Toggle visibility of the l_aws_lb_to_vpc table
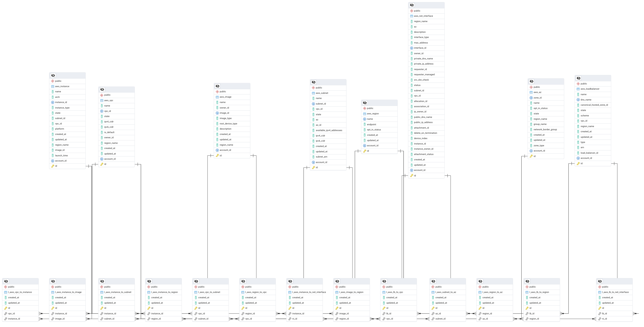The image size is (644, 327). pos(384,281)
